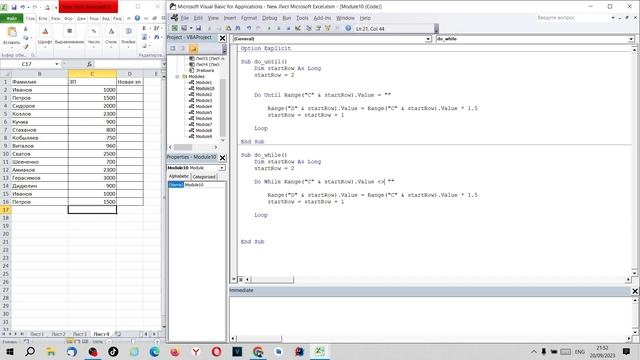This screenshot has width=640, height=360.
Task: Click the Cut scissors icon in Excel ribbon
Action: (26, 29)
